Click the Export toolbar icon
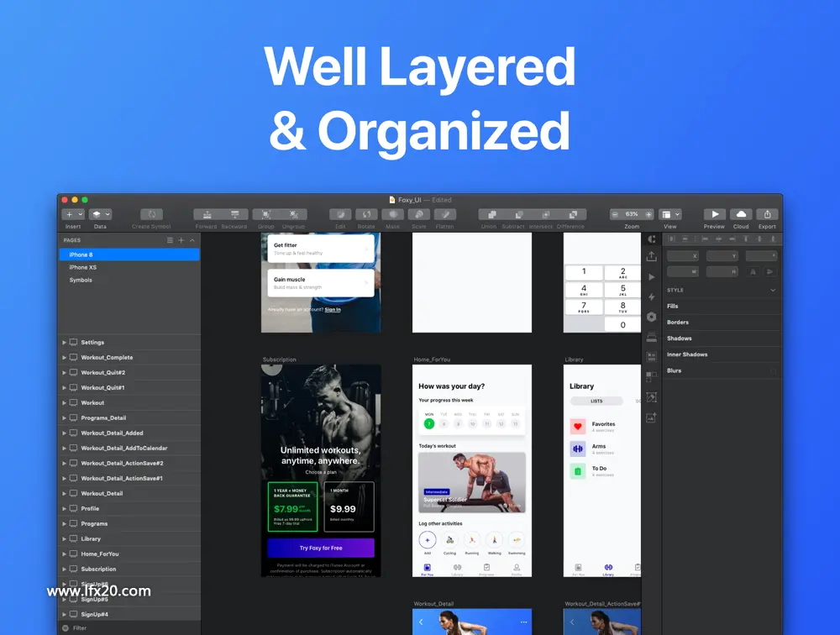Image resolution: width=840 pixels, height=635 pixels. [x=767, y=214]
